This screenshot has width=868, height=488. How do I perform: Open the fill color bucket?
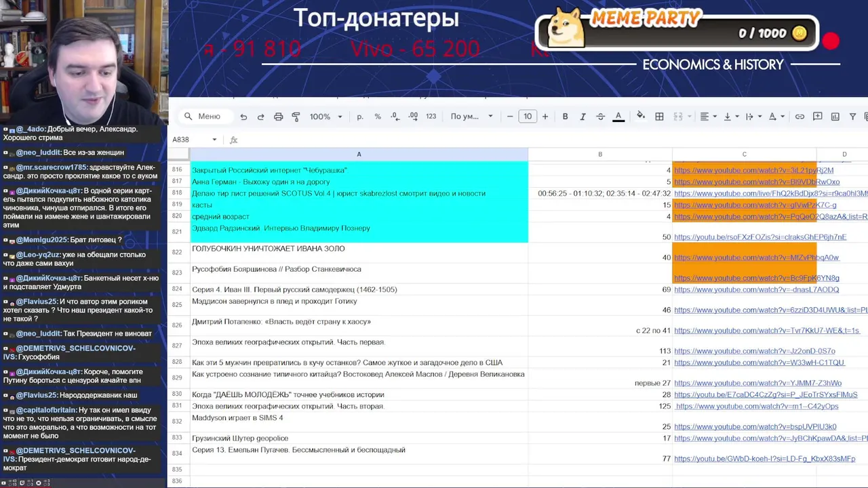coord(641,117)
